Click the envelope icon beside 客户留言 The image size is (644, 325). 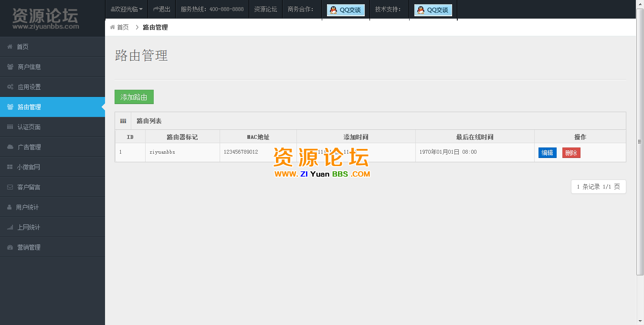click(10, 187)
